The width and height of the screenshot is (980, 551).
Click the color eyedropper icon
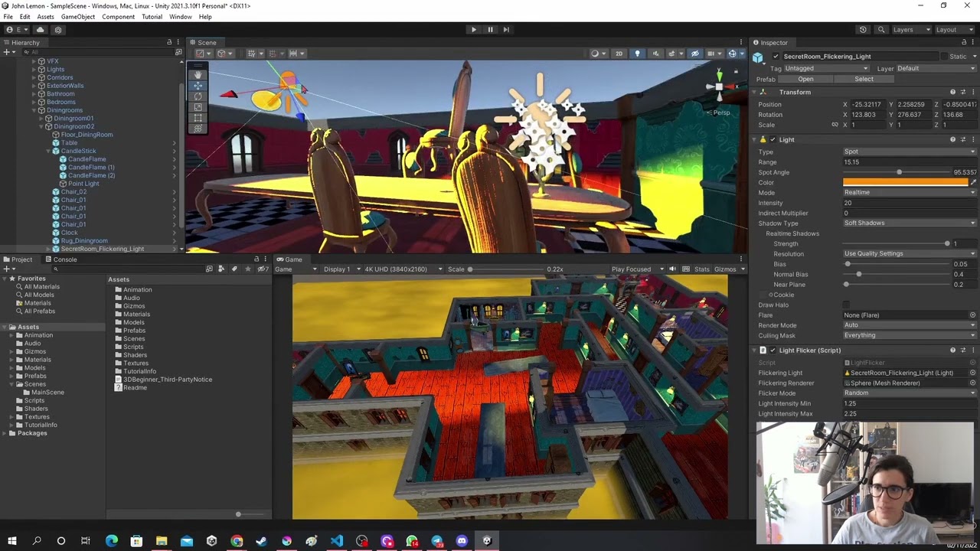[x=973, y=183]
